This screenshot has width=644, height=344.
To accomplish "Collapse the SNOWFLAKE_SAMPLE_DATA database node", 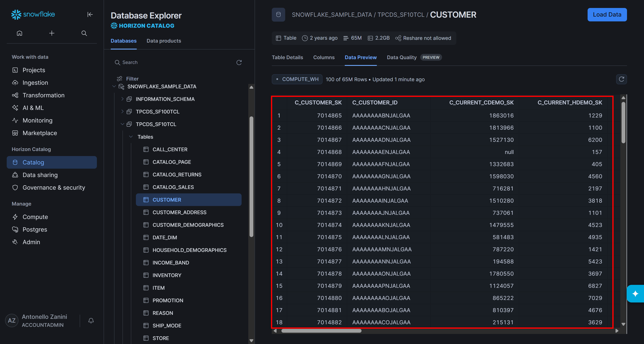I will 114,86.
